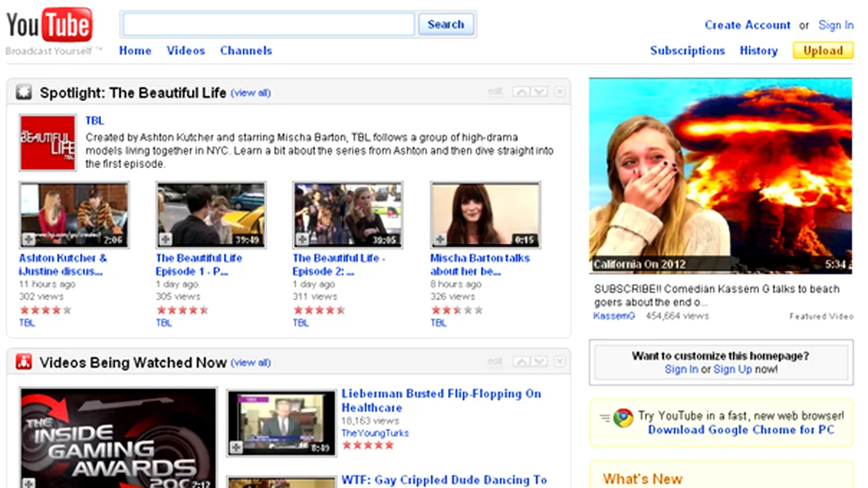Open 'Lieberman Busted Flip-Flopping On Healthcare' link
Viewport: 868px width, 488px height.
(x=441, y=401)
